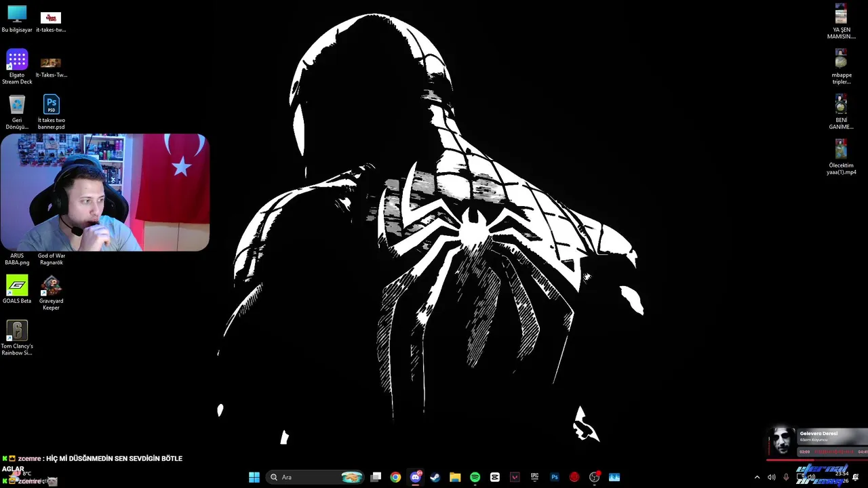The image size is (868, 488).
Task: Open volume speaker icon in system tray
Action: [771, 477]
